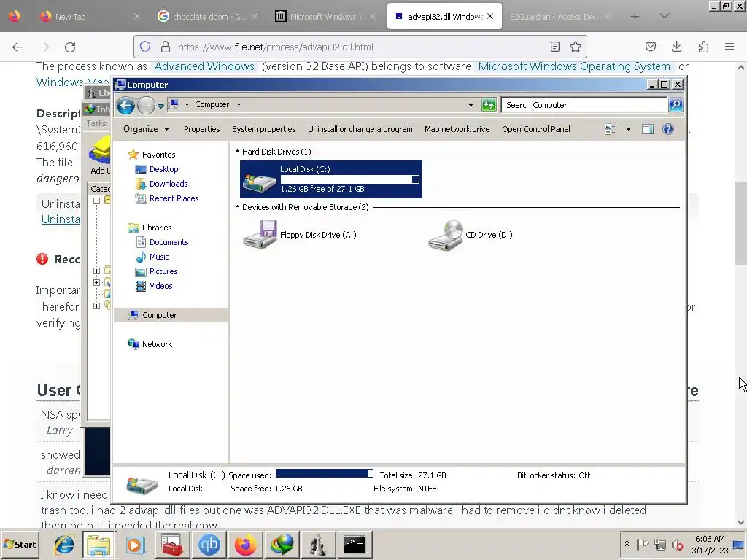Viewport: 747px width, 560px height.
Task: Open Internet Explorer from taskbar
Action: [63, 544]
